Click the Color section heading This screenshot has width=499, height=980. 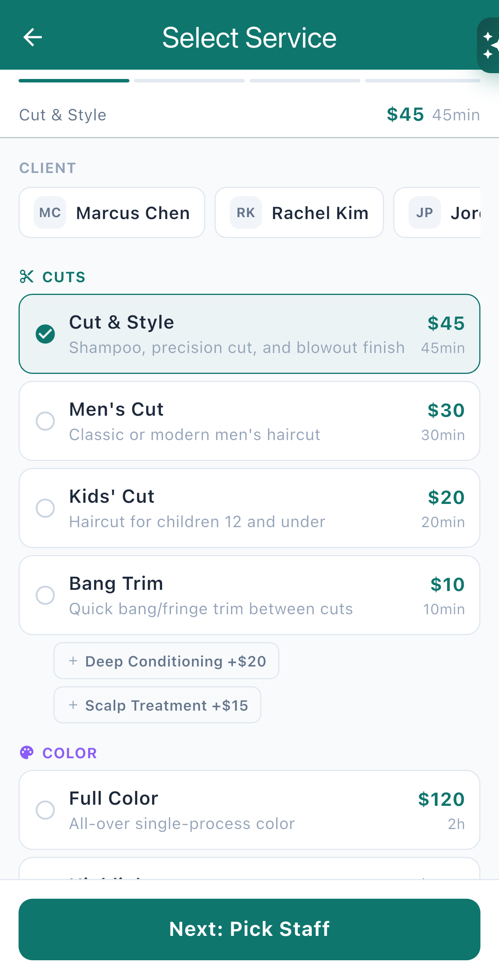tap(70, 753)
